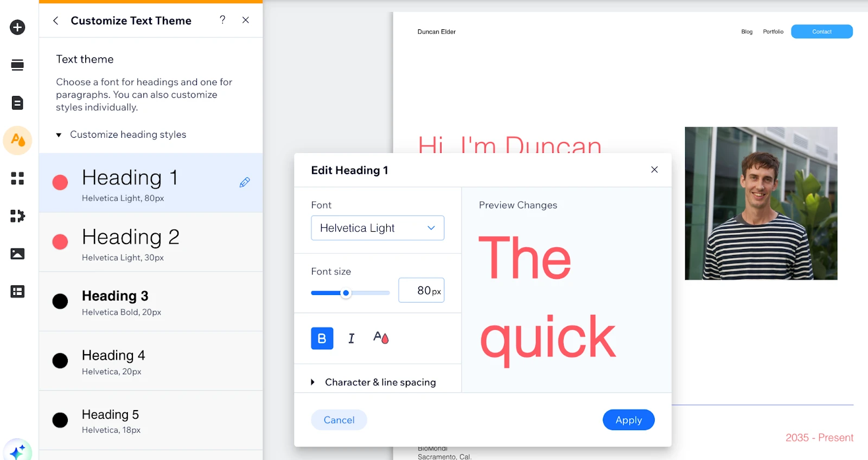Click the AI sparkle assistant icon

tap(17, 451)
